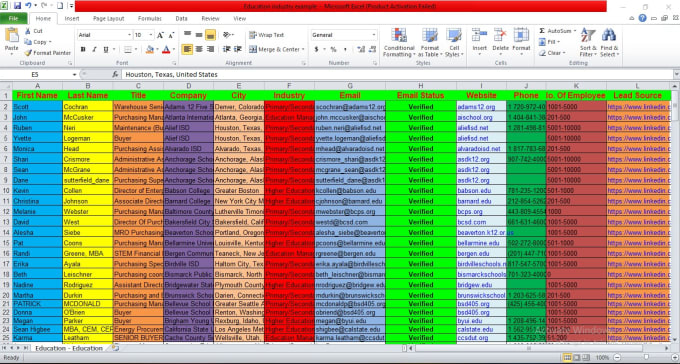This screenshot has height=364, width=680.
Task: Click the increase indent icon
Action: (x=238, y=49)
